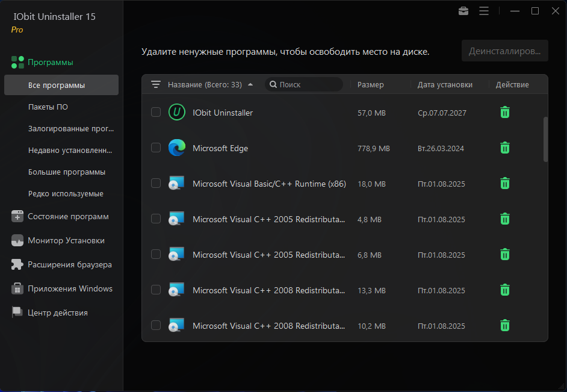567x392 pixels.
Task: Click the filter lines icon in the list header
Action: pyautogui.click(x=156, y=85)
